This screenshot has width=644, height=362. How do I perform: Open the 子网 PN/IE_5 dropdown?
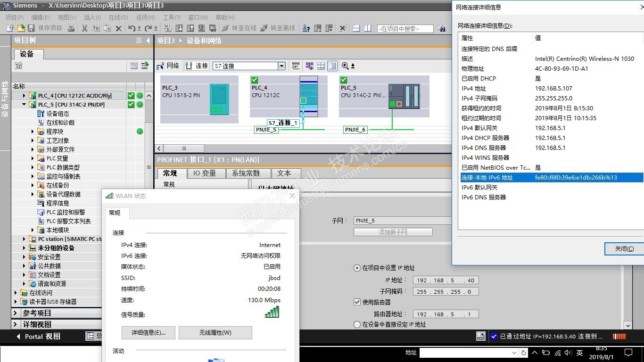click(403, 221)
